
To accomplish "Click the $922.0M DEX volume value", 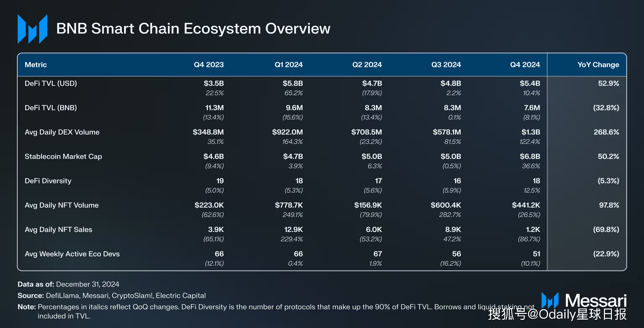I will 287,132.
